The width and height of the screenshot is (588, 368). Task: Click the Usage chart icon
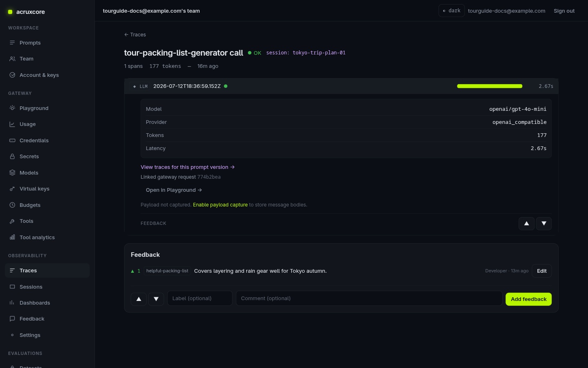12,124
